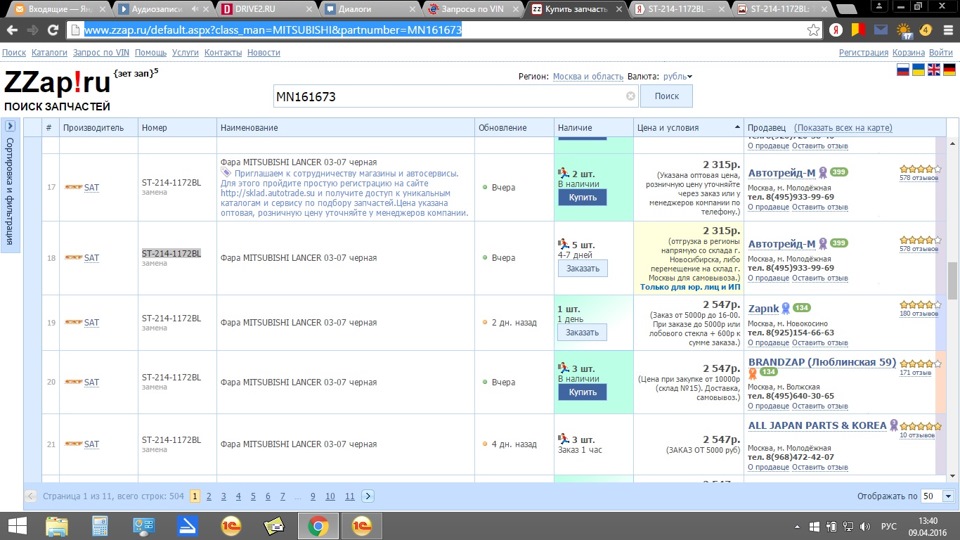
Task: Click the weather extension icon
Action: point(903,30)
